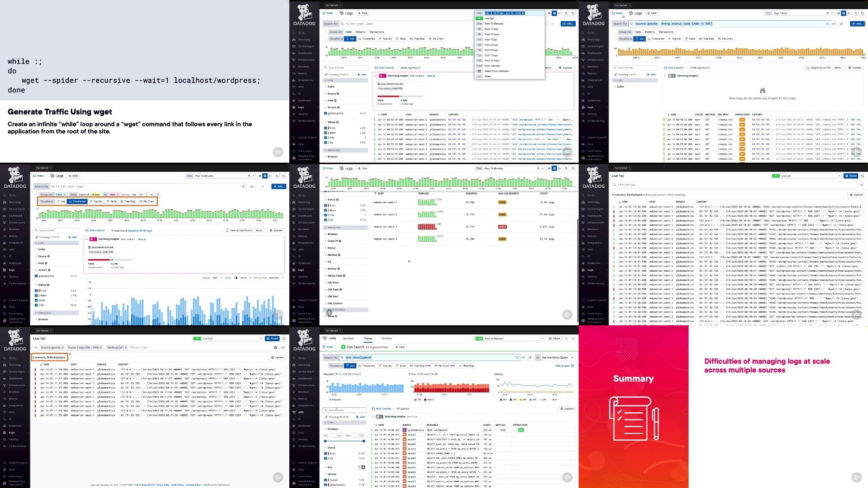This screenshot has width=868, height=488.
Task: Click play overlay icon on the Summary slide
Action: pyautogui.click(x=856, y=477)
